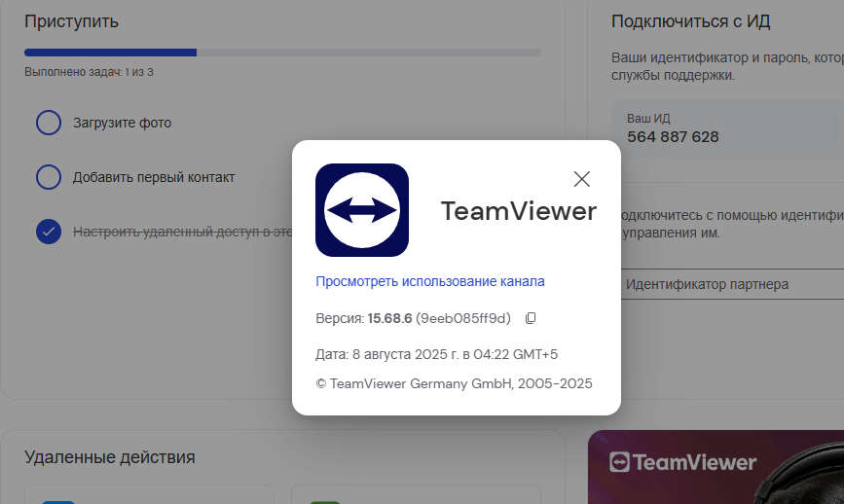Screen dimensions: 844x504
Task: Copy the version number to clipboard
Action: 531,318
